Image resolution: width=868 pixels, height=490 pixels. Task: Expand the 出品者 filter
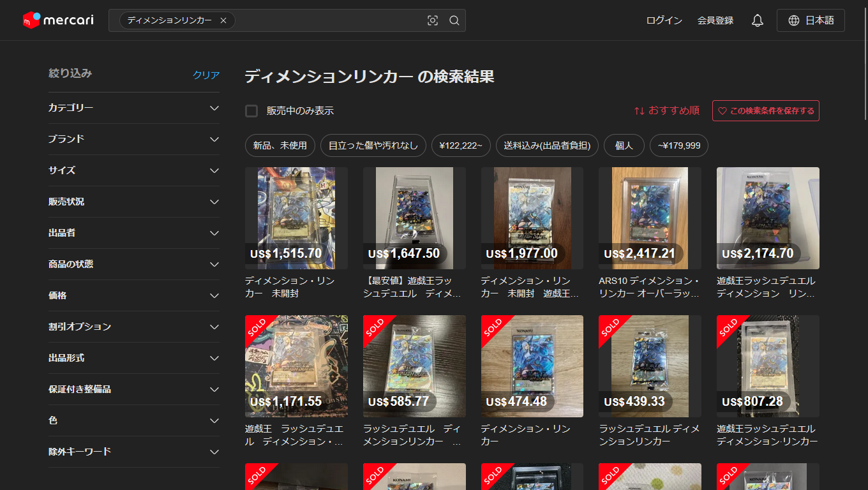coord(134,233)
